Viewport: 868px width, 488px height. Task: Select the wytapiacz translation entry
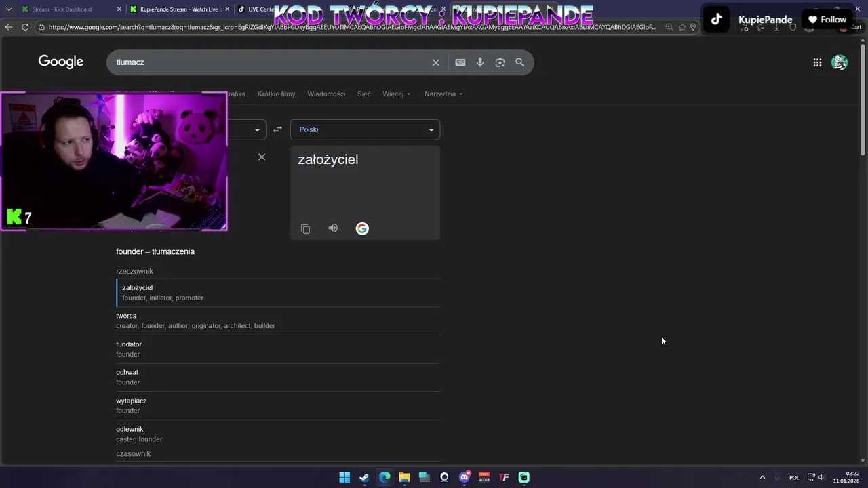[278, 405]
